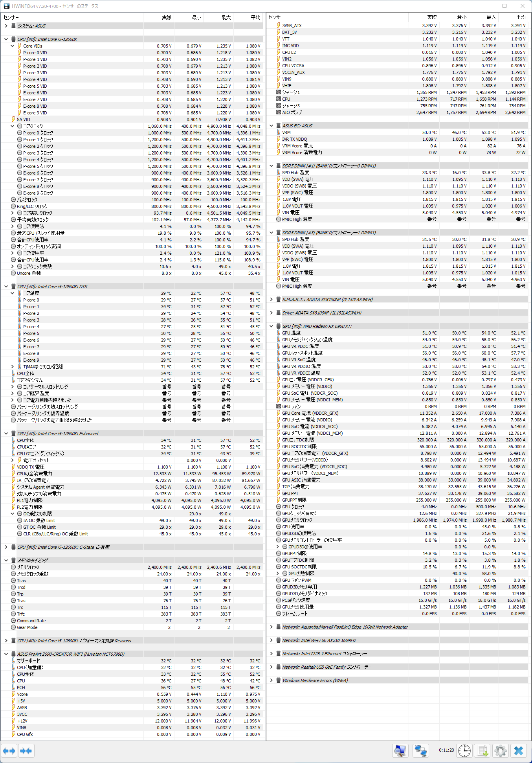Click clock-circle icon beside バスクロック
Screen dimensions: 532x763
pyautogui.click(x=13, y=200)
